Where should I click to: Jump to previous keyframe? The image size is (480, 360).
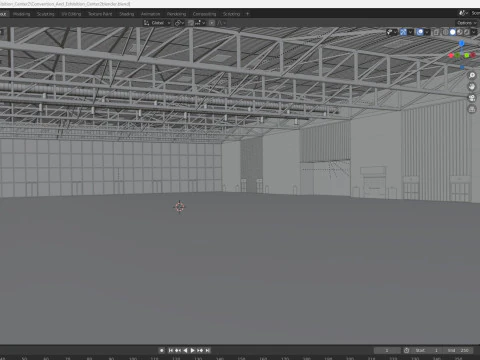[x=178, y=350]
